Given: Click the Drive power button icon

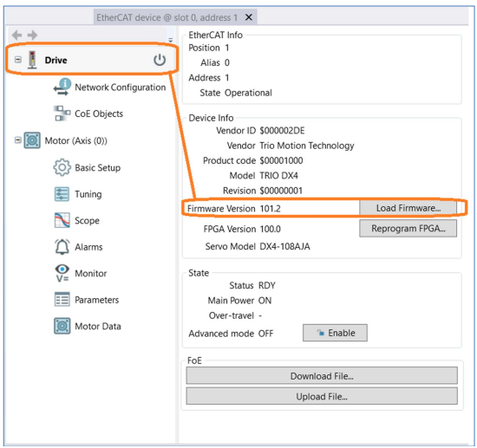Looking at the screenshot, I should 160,60.
